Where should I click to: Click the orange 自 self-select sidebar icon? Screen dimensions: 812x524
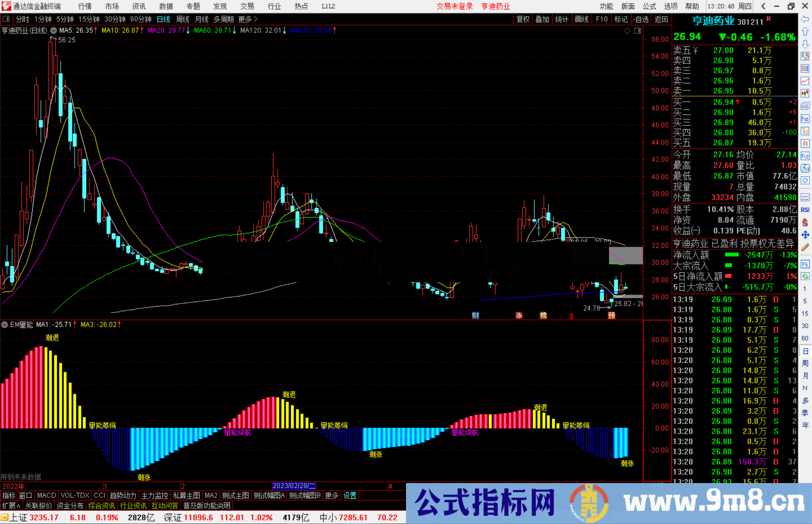pyautogui.click(x=805, y=144)
